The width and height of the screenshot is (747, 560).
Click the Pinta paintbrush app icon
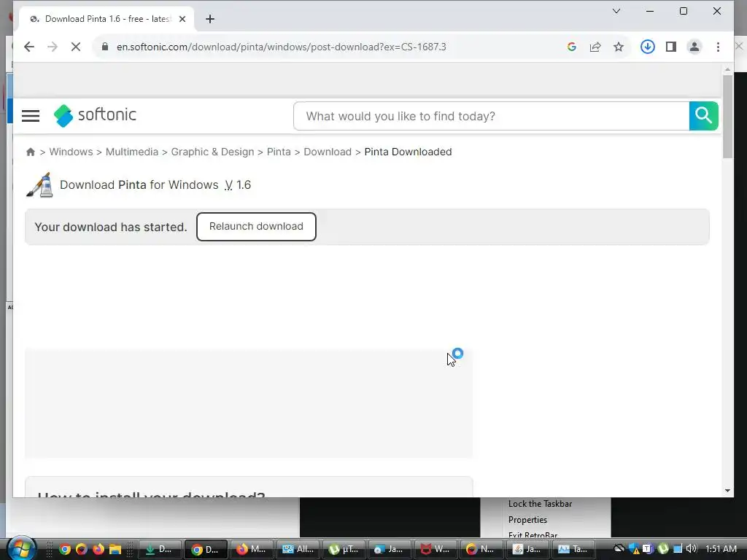tap(39, 184)
